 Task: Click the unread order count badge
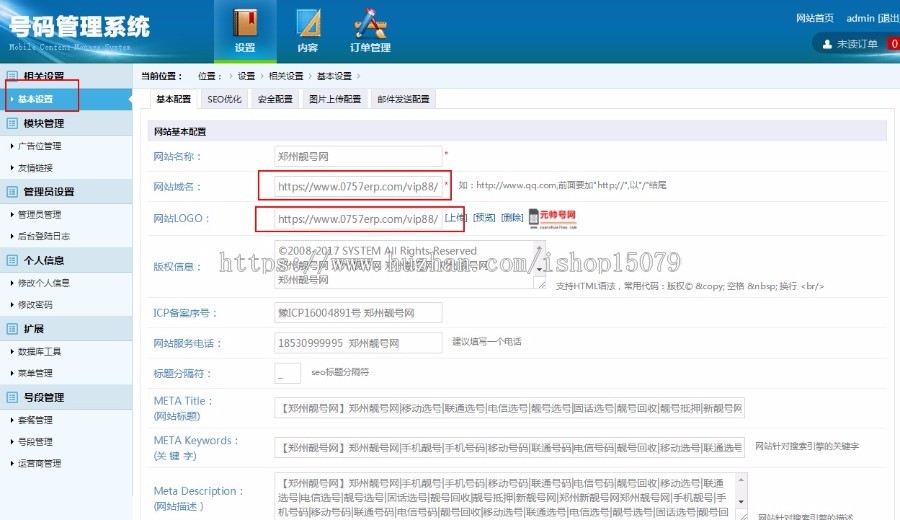pos(894,44)
